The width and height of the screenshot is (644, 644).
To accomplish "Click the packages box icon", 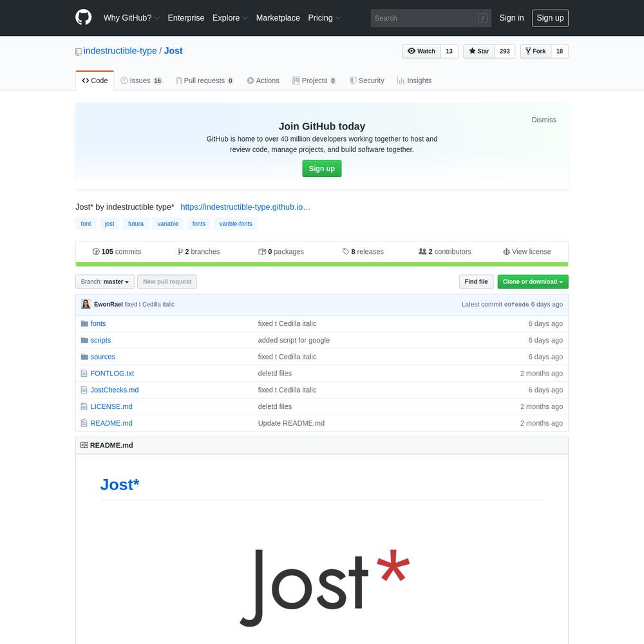I will pos(262,252).
